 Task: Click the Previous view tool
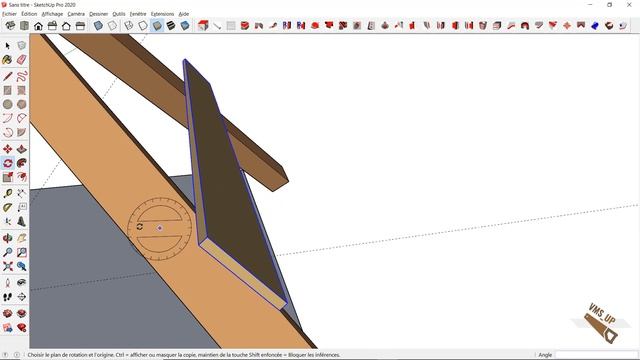[22, 266]
